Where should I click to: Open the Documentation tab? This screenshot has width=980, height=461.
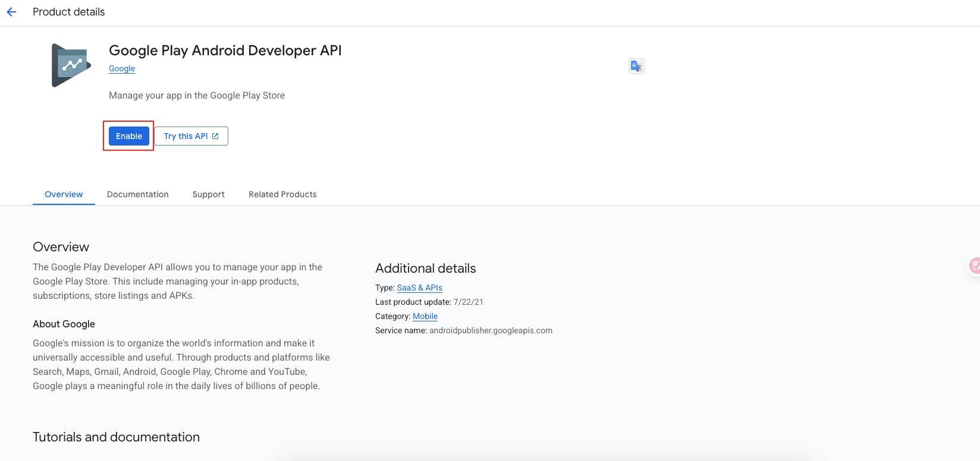[x=137, y=194]
